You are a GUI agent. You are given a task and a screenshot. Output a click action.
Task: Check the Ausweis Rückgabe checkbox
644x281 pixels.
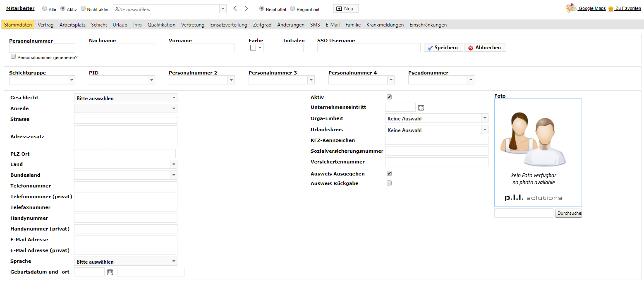(389, 183)
